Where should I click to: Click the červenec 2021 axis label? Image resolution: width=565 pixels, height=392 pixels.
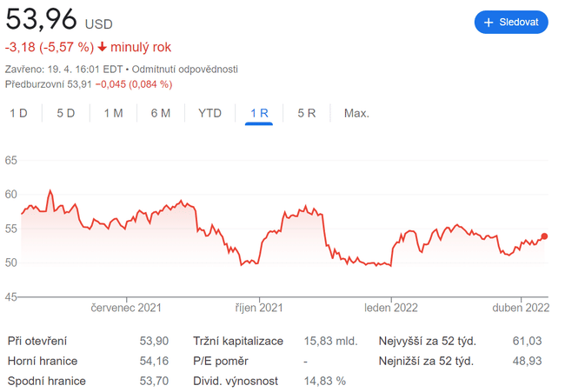point(127,307)
